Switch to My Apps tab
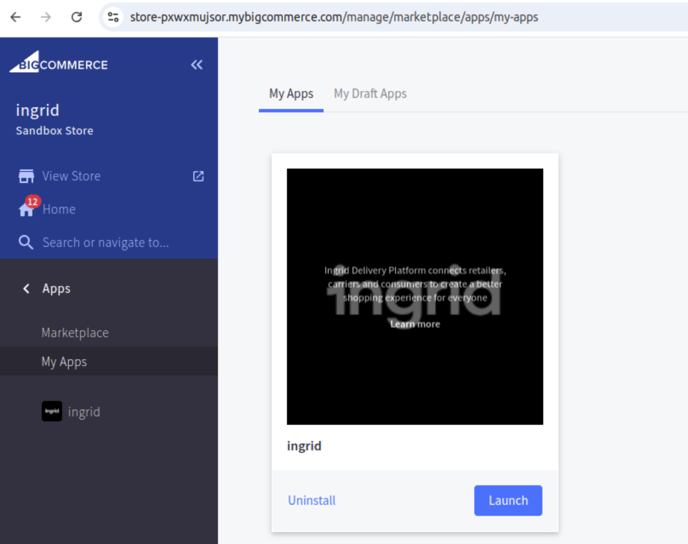 pyautogui.click(x=291, y=93)
